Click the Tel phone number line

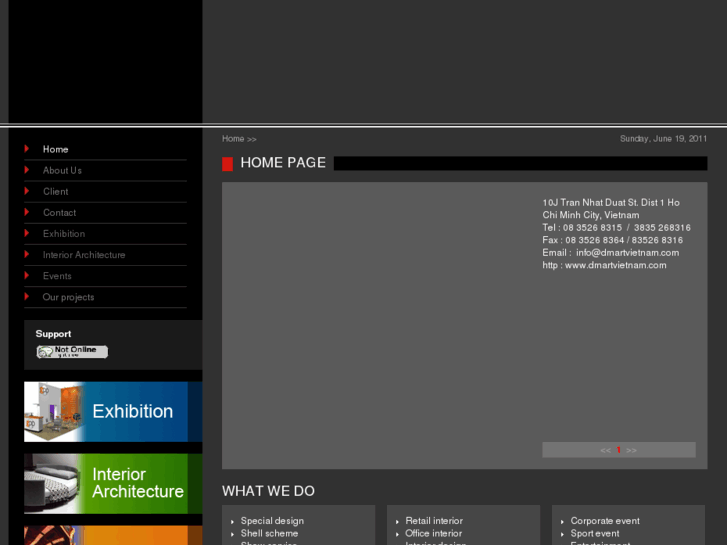pyautogui.click(x=617, y=228)
